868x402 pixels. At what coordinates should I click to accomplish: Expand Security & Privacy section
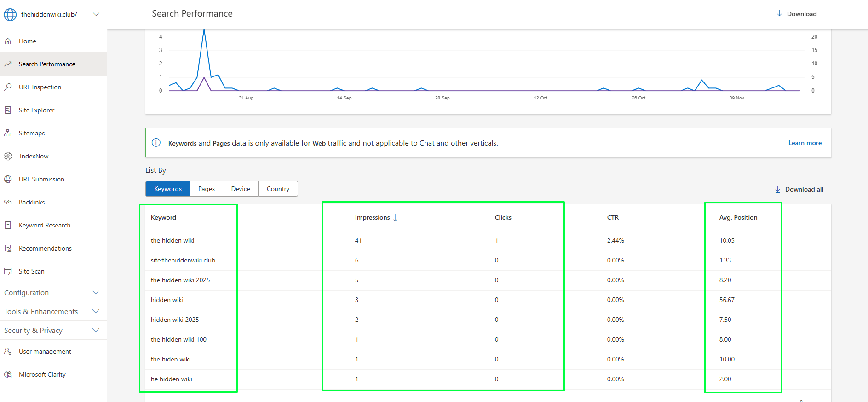[96, 330]
